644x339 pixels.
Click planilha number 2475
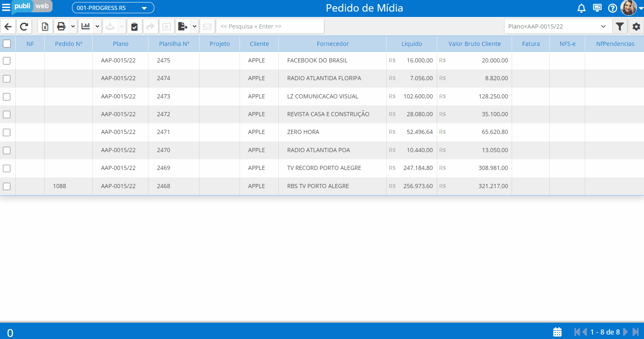coord(163,60)
